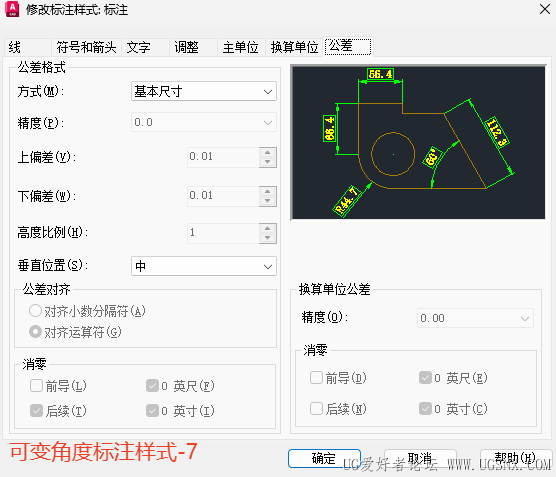Screen dimensions: 556x477
Task: Open the 精度(P) tolerance precision dropdown
Action: (204, 122)
